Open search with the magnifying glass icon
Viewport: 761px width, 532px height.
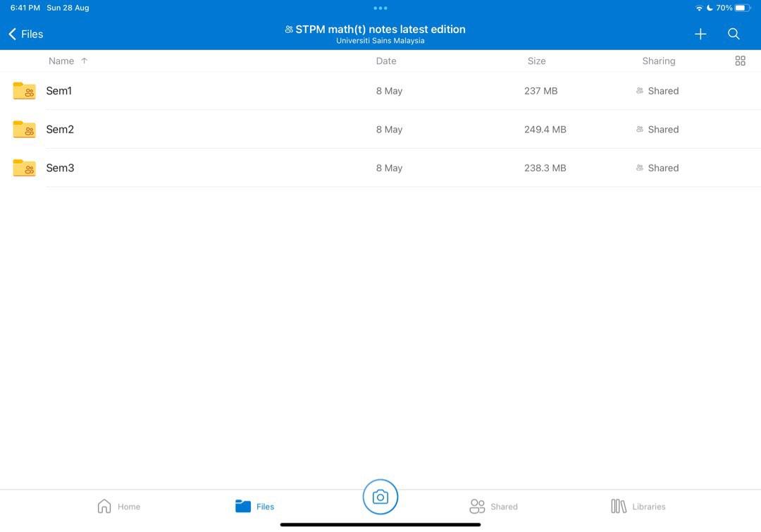(734, 34)
